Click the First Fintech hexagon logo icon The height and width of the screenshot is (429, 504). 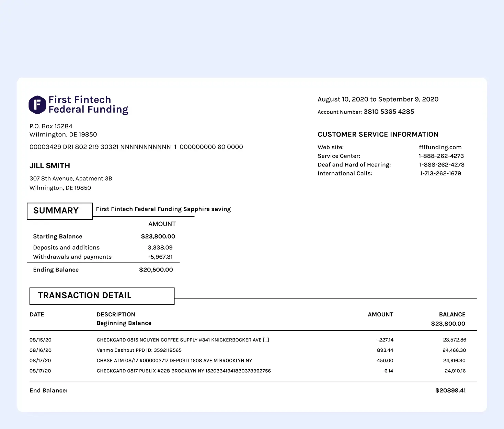37,105
